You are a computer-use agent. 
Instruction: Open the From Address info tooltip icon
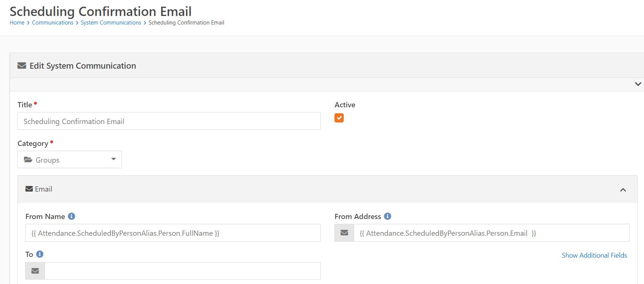click(x=388, y=216)
